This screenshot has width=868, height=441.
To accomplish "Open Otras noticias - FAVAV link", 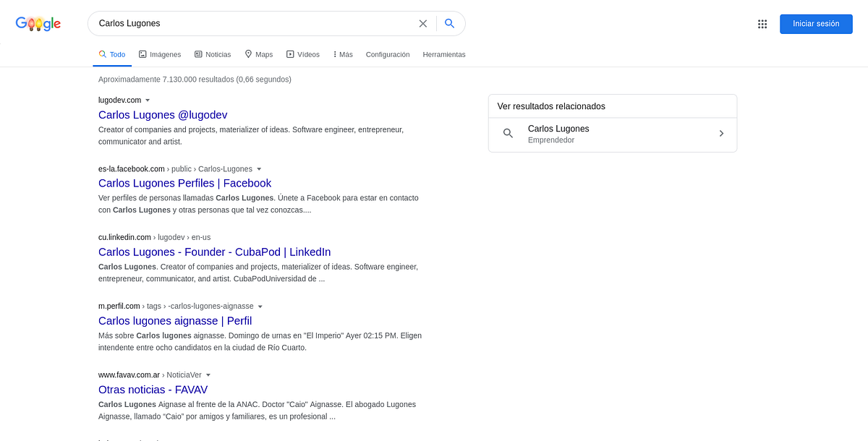I will pos(153,389).
